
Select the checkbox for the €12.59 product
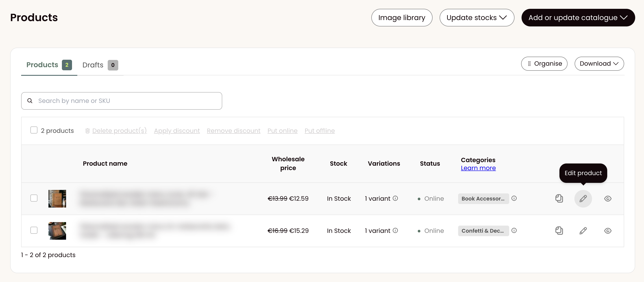click(x=34, y=198)
